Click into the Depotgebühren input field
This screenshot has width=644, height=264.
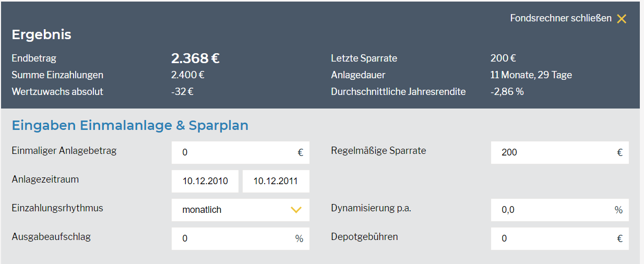(x=553, y=238)
